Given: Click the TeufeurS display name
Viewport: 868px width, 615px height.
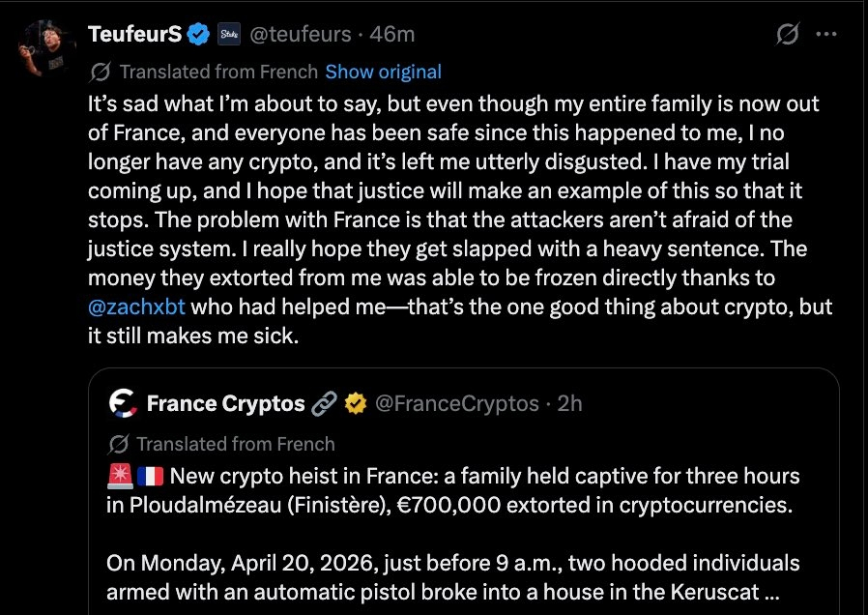Looking at the screenshot, I should [x=134, y=35].
